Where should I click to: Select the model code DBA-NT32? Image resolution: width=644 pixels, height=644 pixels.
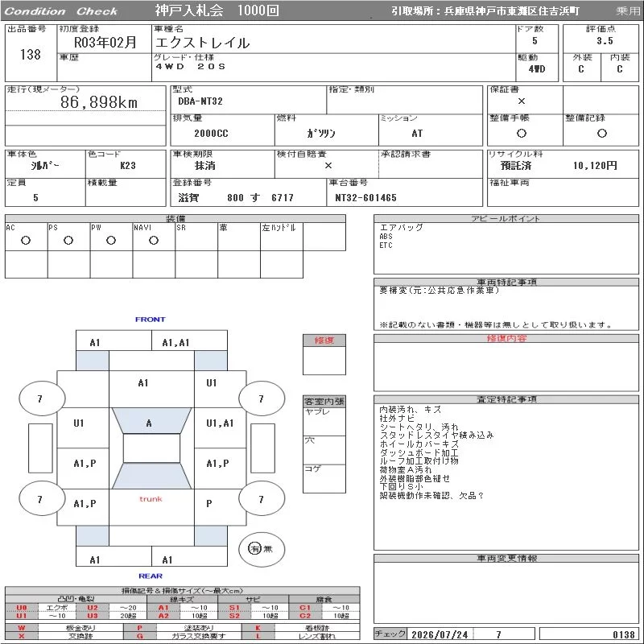(x=200, y=101)
